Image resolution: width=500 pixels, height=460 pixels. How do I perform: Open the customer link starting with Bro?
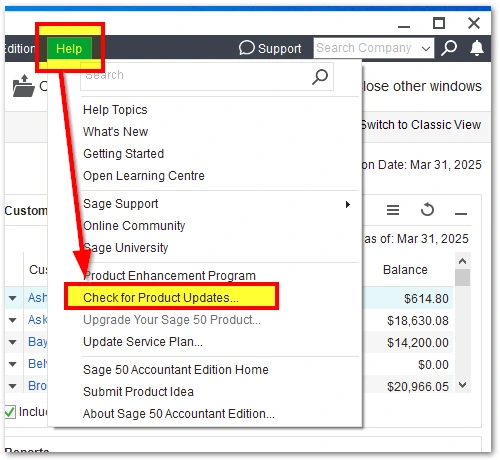(x=37, y=386)
